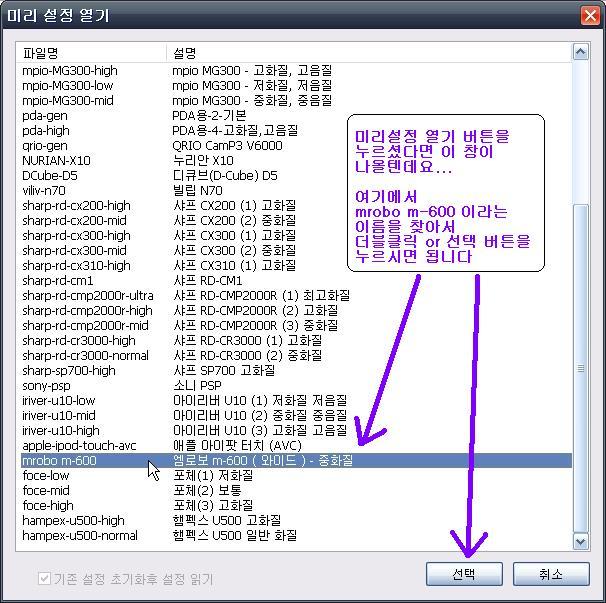Select the apple-ipod-touch-avc preset
The image size is (606, 603).
296,445
